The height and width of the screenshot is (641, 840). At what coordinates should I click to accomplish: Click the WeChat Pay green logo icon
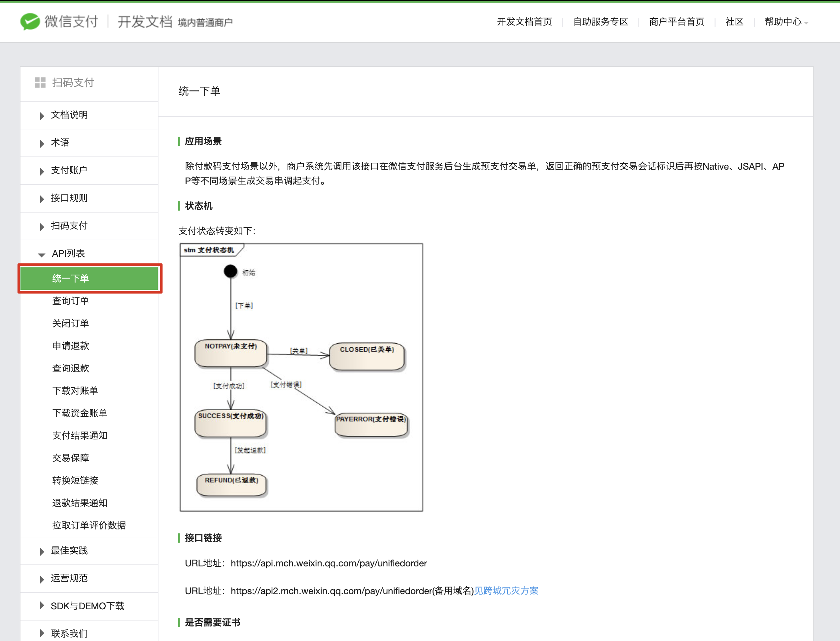[30, 21]
